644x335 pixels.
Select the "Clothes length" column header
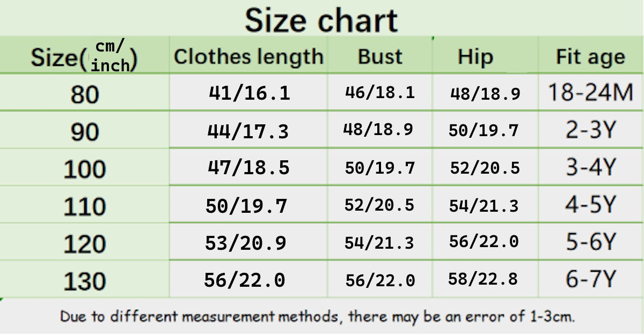click(248, 56)
